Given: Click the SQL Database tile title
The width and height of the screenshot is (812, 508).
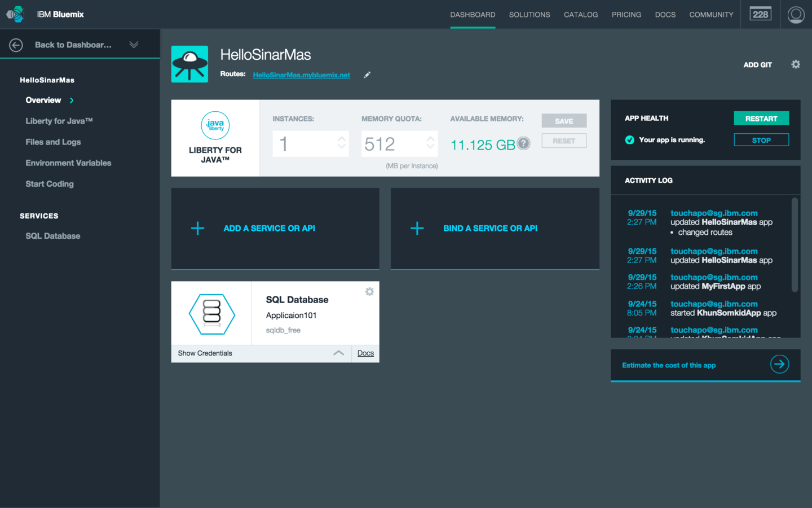Looking at the screenshot, I should click(x=297, y=300).
